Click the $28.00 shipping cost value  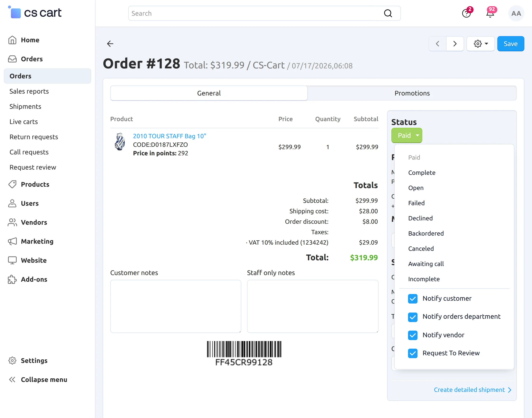tap(368, 211)
